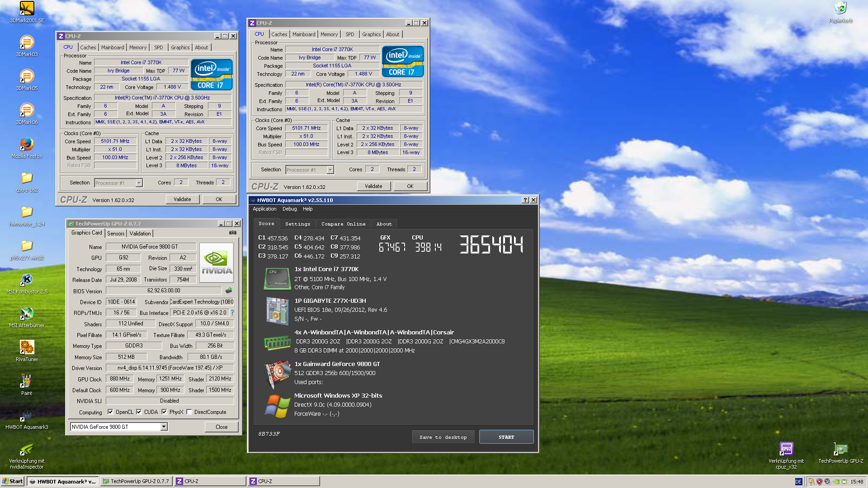Switch to the Settings tab in Aquamark

click(x=298, y=224)
